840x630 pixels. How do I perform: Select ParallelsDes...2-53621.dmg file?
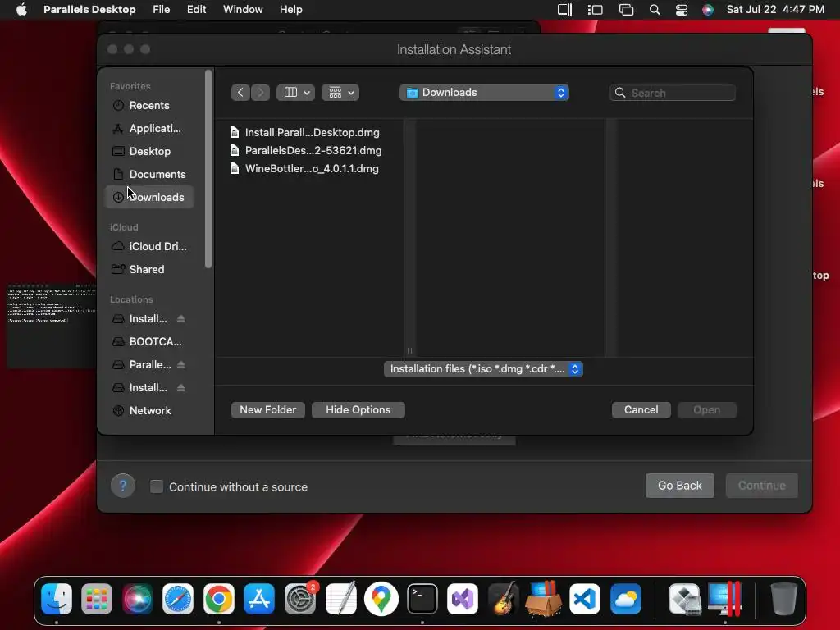[313, 151]
